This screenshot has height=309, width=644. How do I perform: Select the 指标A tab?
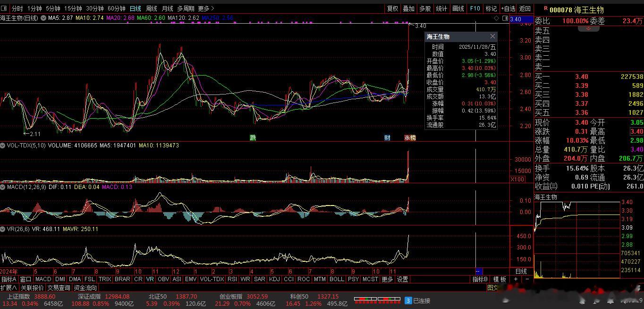point(9,279)
